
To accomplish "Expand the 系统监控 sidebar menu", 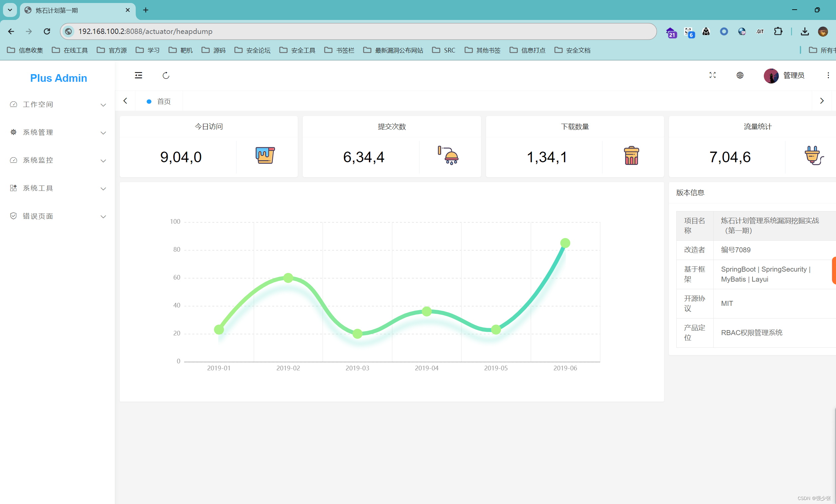I will pos(57,160).
